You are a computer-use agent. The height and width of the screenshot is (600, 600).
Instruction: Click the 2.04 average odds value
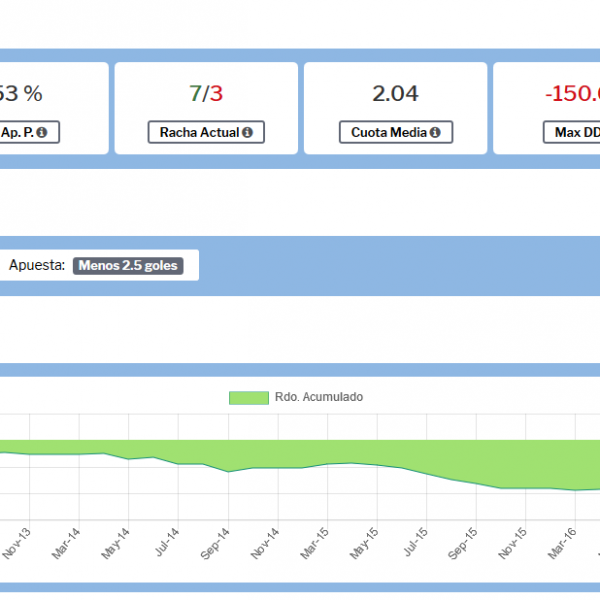[x=395, y=94]
